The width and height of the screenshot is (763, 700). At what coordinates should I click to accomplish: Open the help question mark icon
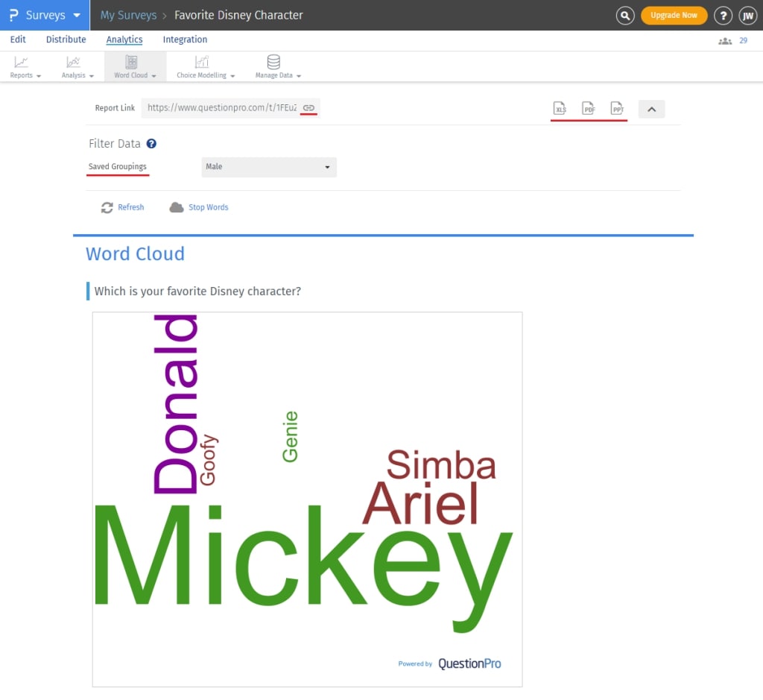click(723, 15)
